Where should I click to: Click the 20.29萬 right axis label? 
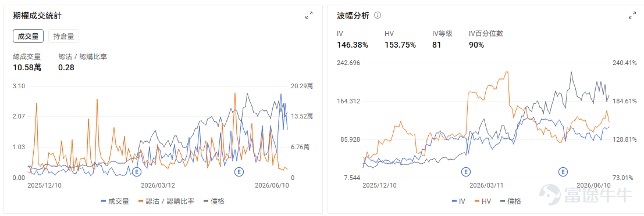pos(301,86)
